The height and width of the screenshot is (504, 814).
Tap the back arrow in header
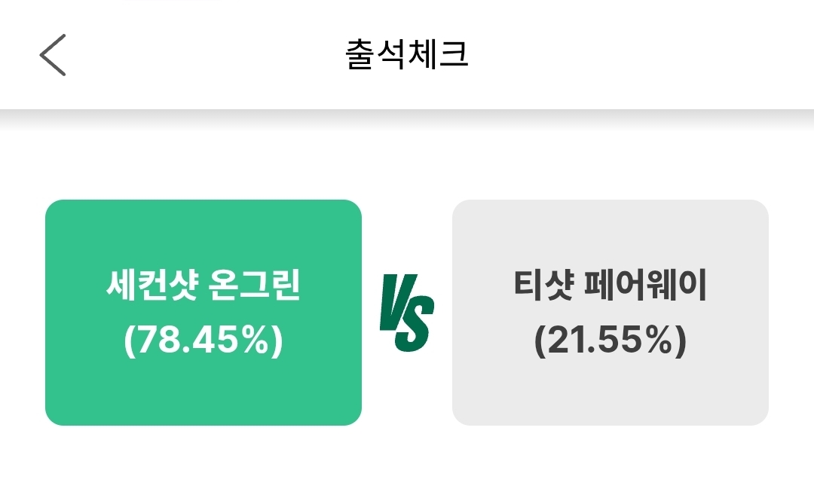coord(53,55)
